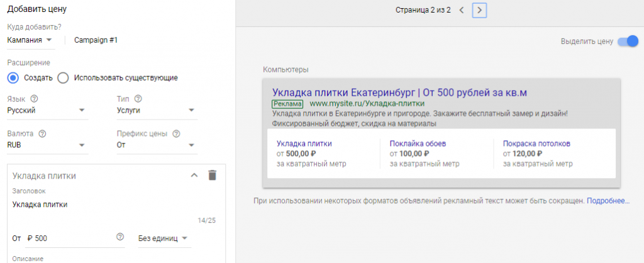Collapse the Укладка плитки item section
This screenshot has height=263, width=644.
pos(194,176)
